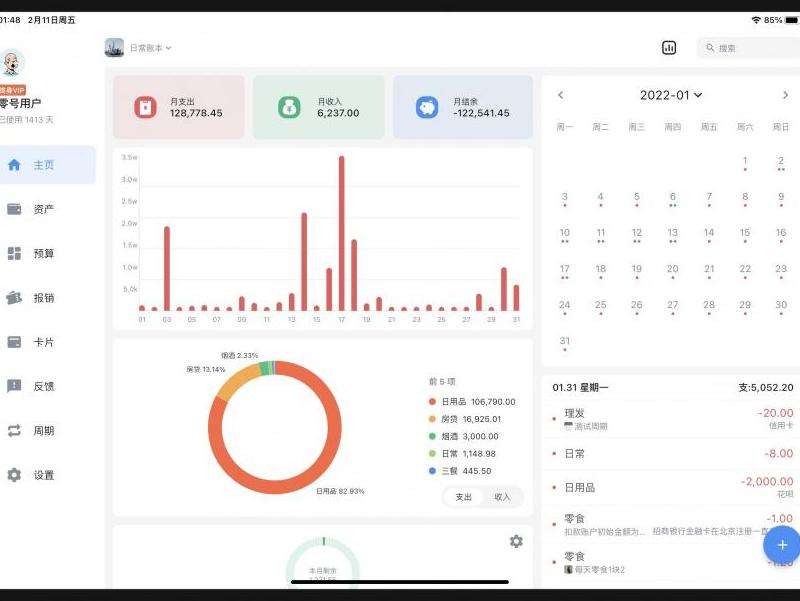
Task: Open the 月支出 128,778.45 card
Action: pyautogui.click(x=179, y=107)
